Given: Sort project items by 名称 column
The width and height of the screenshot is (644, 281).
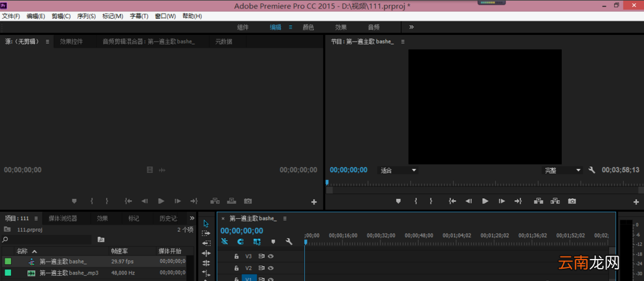Looking at the screenshot, I should coord(22,251).
